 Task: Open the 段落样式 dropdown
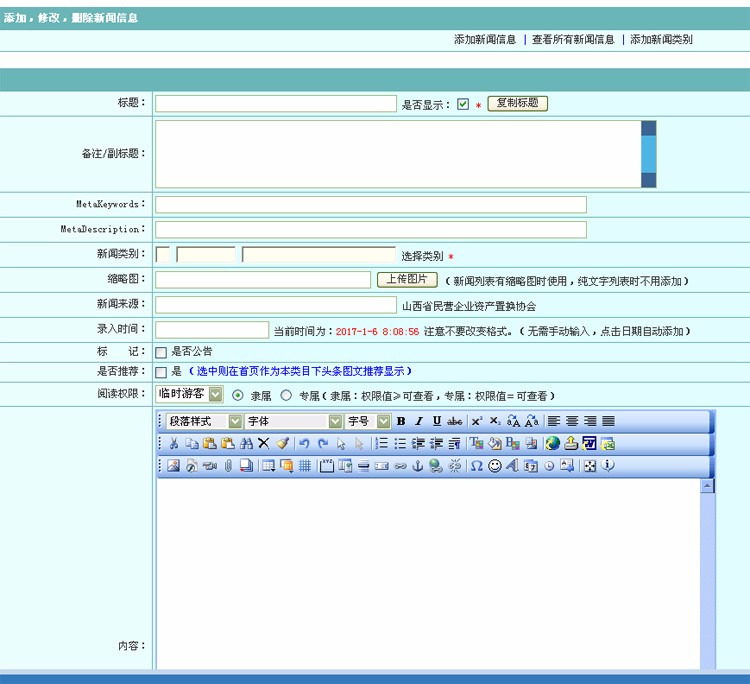pos(205,421)
